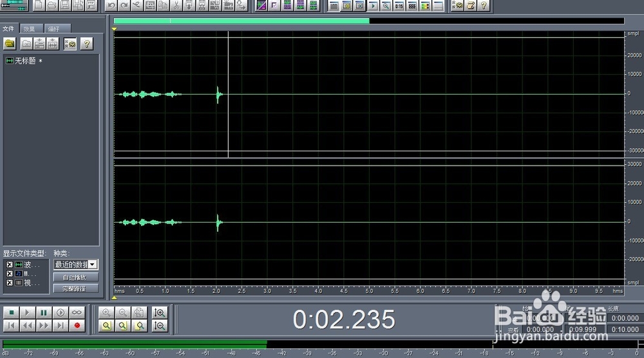Toggle the video (视) file type checkbox
The height and width of the screenshot is (358, 644).
point(10,283)
